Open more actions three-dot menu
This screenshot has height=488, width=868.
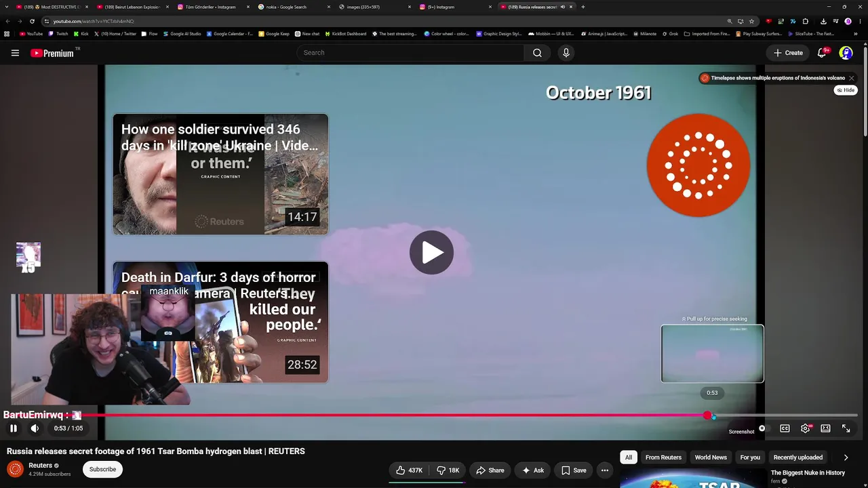coord(605,470)
